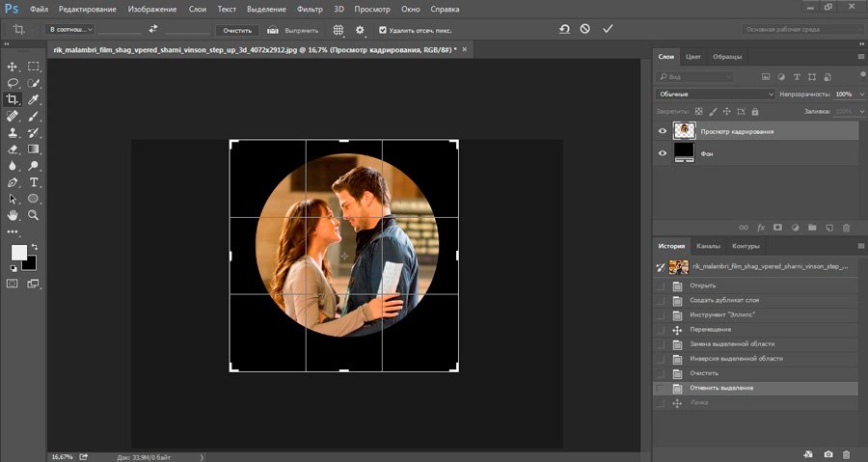Select the Rectangular Marquee tool

(x=33, y=67)
